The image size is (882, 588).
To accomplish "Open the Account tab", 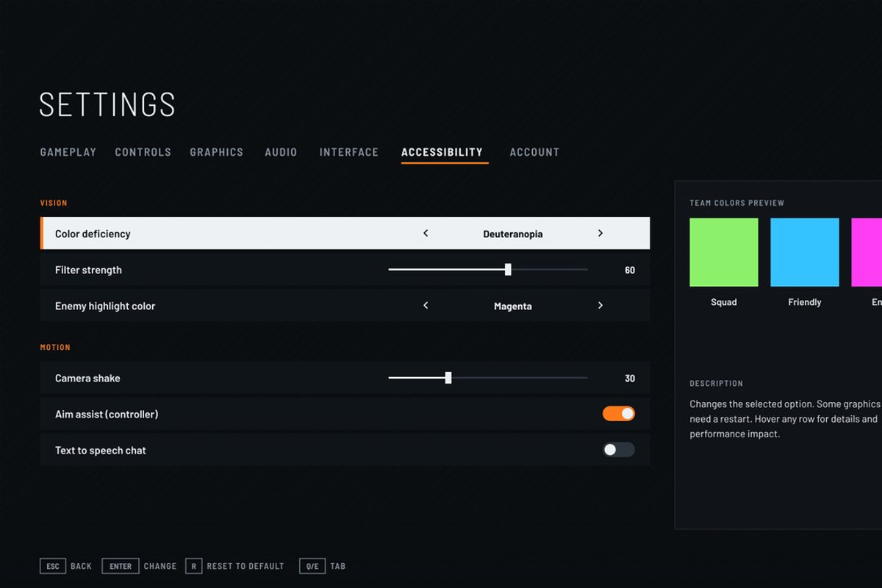I will point(534,152).
